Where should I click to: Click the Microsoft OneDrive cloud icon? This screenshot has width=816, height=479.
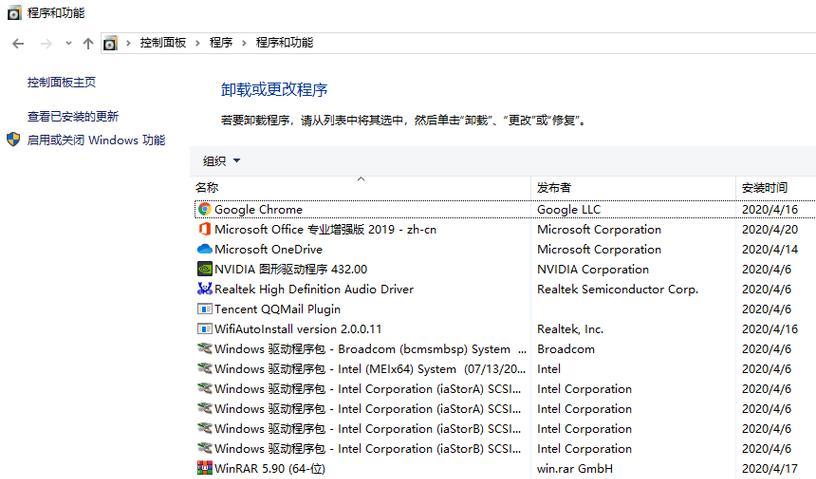[205, 249]
